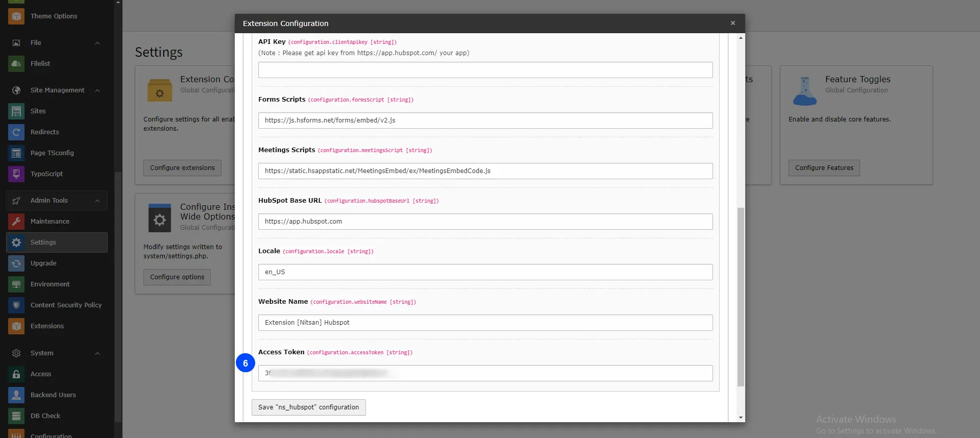Click the Access lock icon
Viewport: 980px width, 438px height.
click(x=16, y=374)
